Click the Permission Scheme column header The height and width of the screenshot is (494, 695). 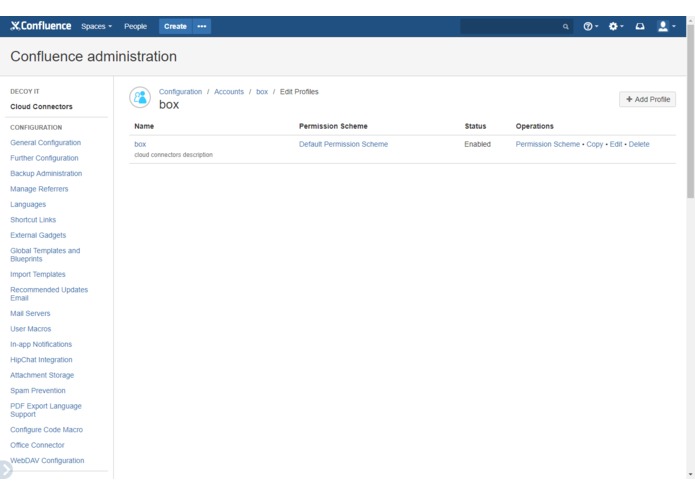pos(333,126)
